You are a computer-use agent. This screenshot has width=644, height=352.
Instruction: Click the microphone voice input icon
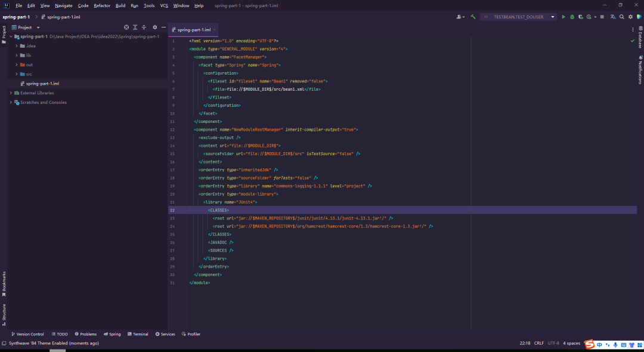[615, 344]
